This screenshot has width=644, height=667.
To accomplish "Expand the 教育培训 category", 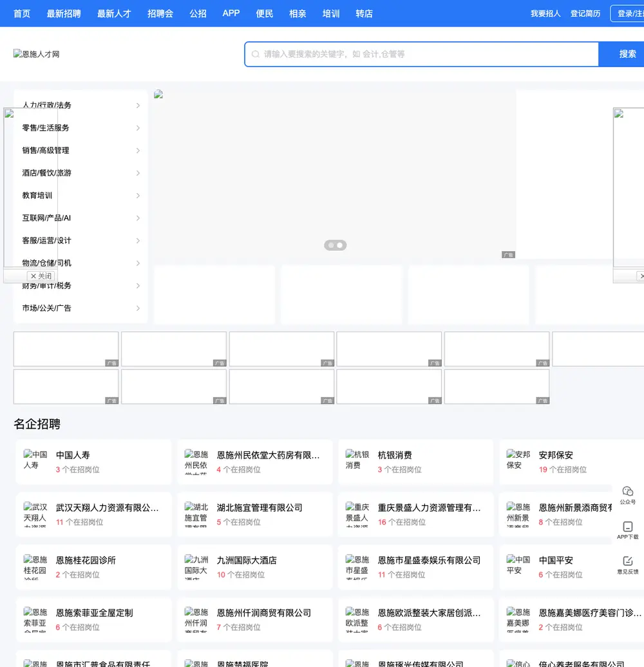I will (x=80, y=195).
